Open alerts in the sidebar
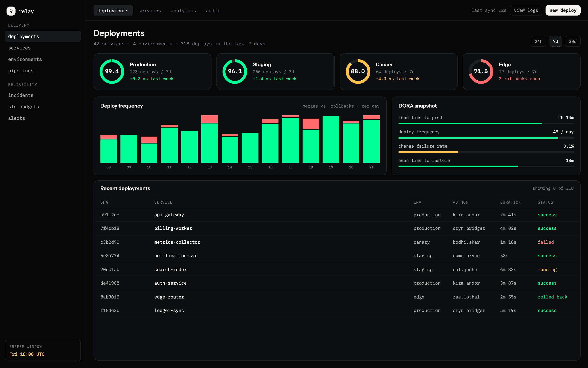 [x=43, y=118]
